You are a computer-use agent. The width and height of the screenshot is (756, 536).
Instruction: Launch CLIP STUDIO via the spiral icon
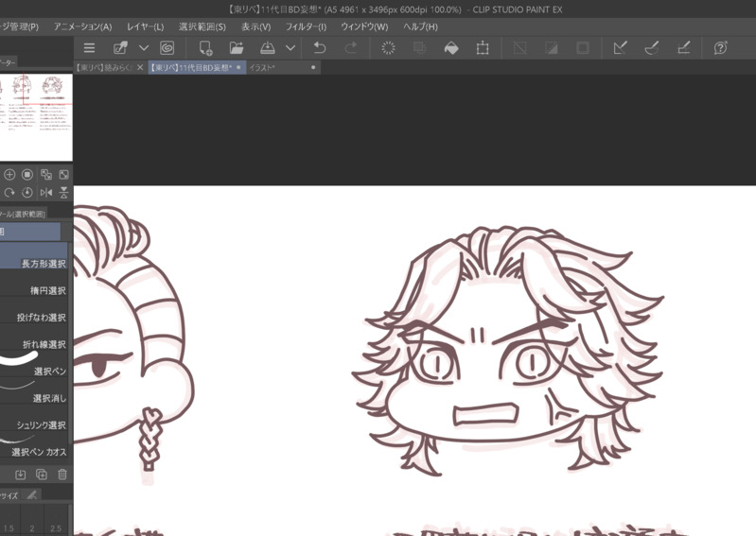click(167, 47)
